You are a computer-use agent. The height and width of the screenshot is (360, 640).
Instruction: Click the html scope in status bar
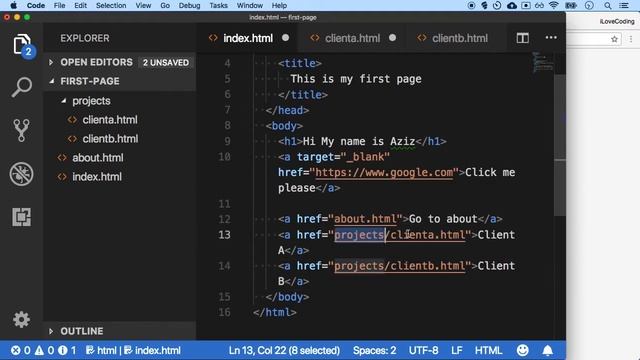point(101,350)
